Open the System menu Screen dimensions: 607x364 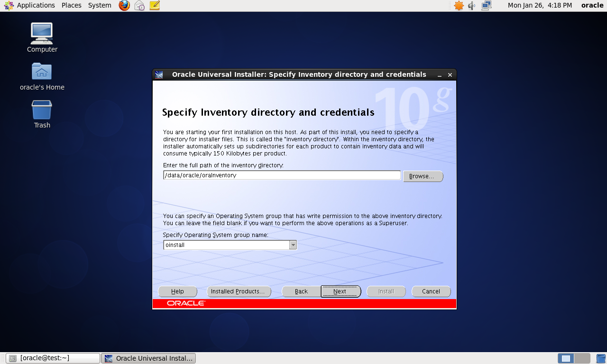click(x=100, y=5)
